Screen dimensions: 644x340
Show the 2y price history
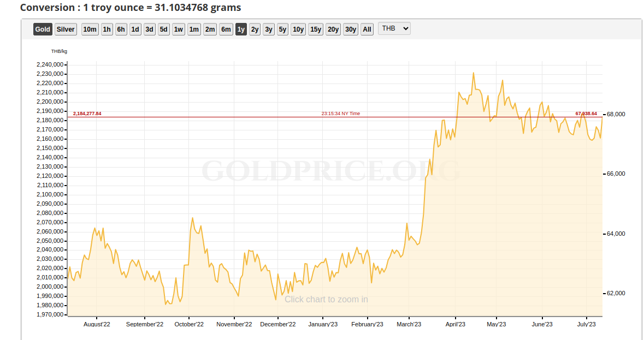pyautogui.click(x=255, y=29)
